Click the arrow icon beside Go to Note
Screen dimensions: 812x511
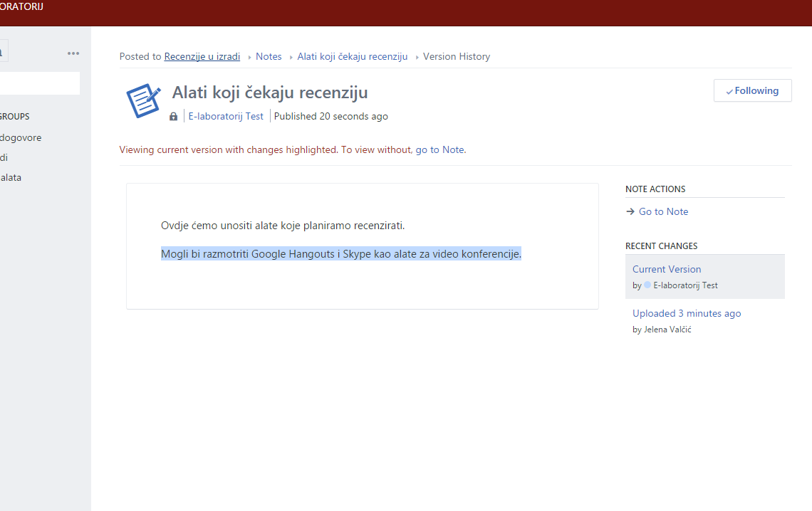[630, 211]
